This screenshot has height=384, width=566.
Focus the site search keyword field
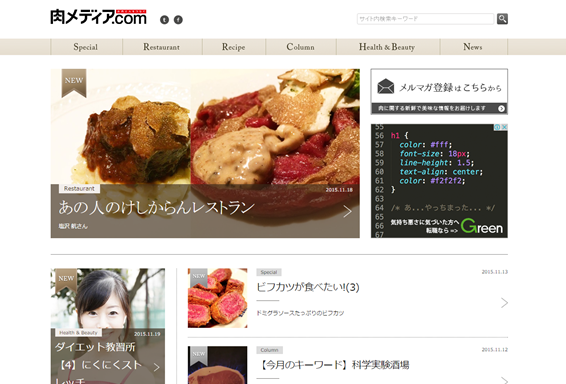coord(425,19)
